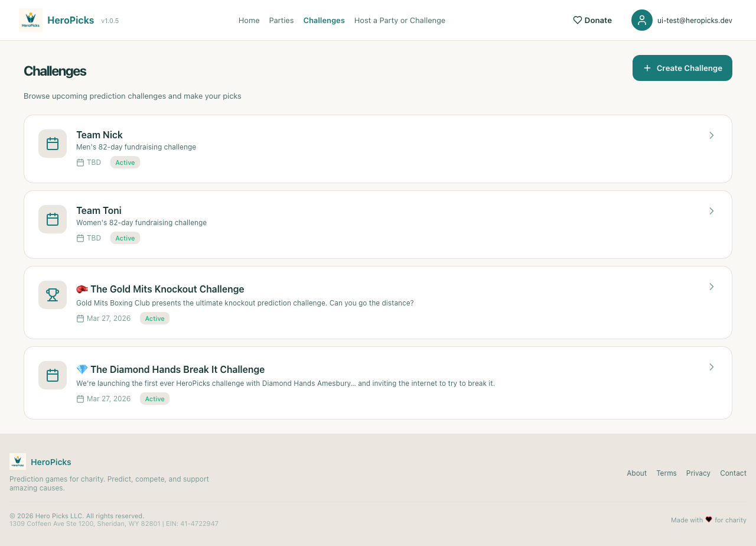Click the HeroPicks logo in the footer

18,461
